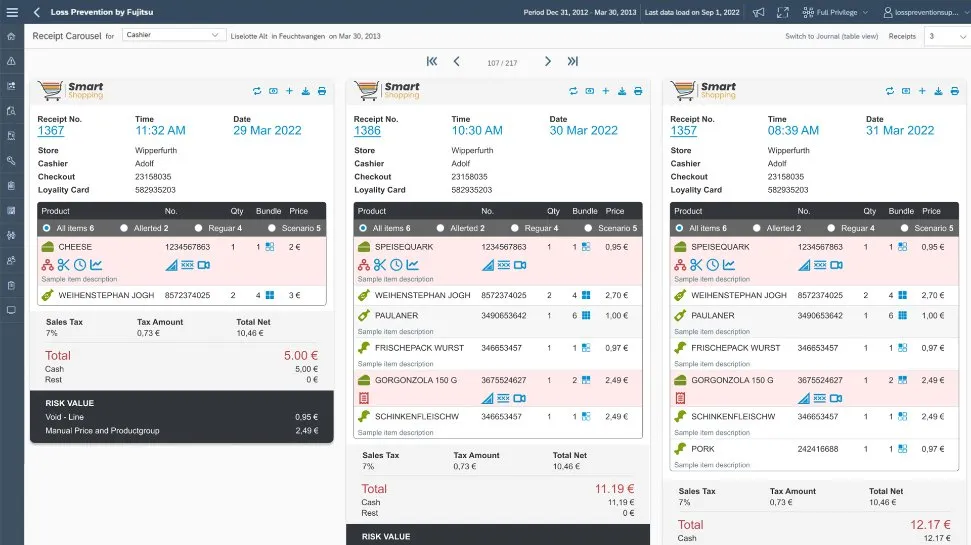The image size is (971, 545).
Task: Click the Home icon in the sidebar
Action: click(x=11, y=37)
